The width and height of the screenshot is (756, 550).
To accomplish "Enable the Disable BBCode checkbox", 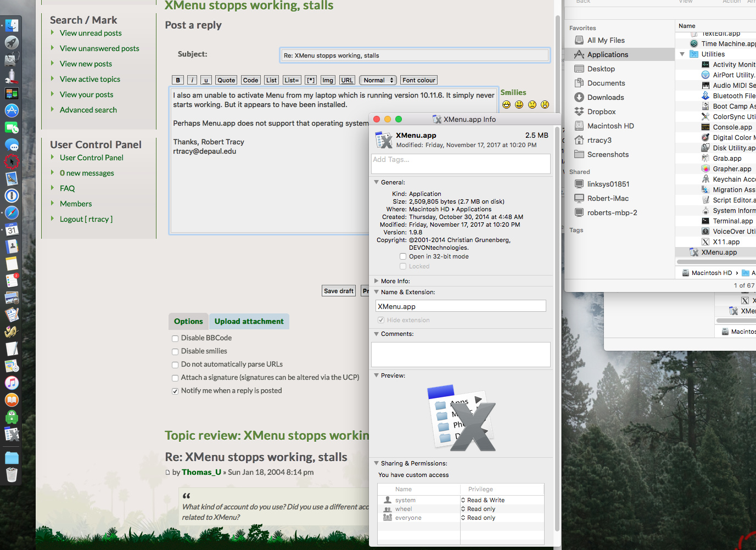I will pyautogui.click(x=175, y=338).
